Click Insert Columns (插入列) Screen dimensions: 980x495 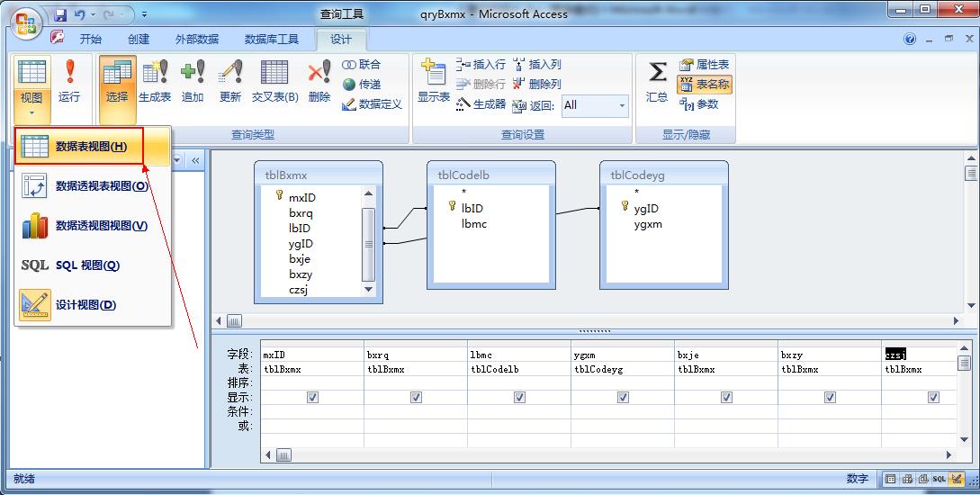[x=537, y=65]
